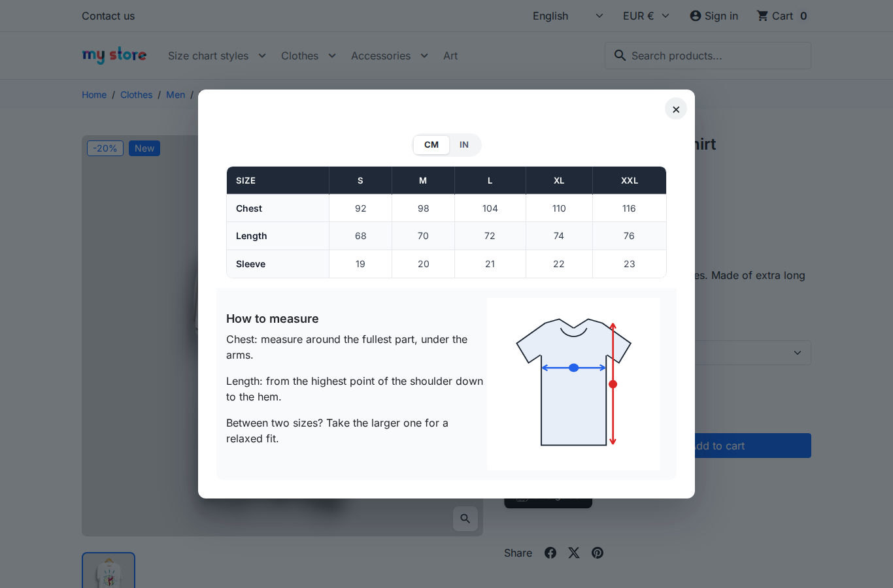
Task: Select the CM unit toggle
Action: click(x=431, y=145)
